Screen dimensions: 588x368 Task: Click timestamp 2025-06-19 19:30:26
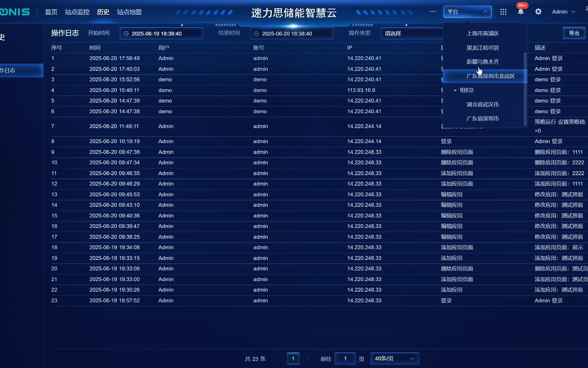pos(115,290)
